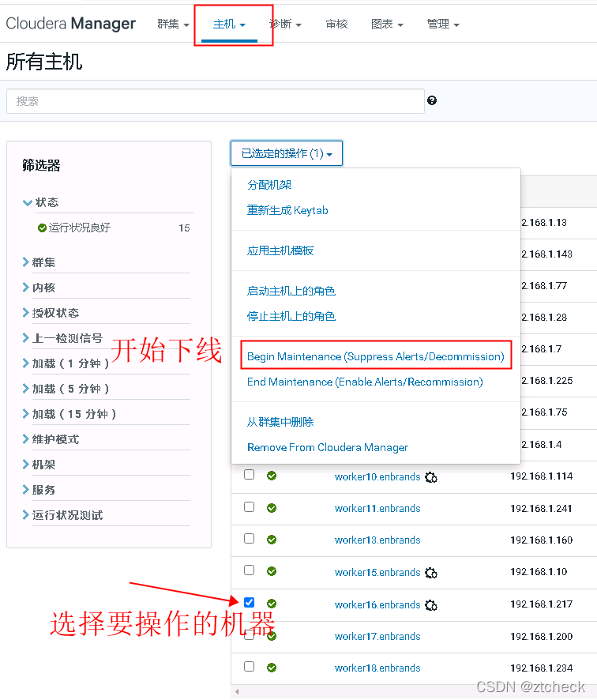The width and height of the screenshot is (597, 700).
Task: Choose 分配机架 from actions menu
Action: [x=269, y=185]
